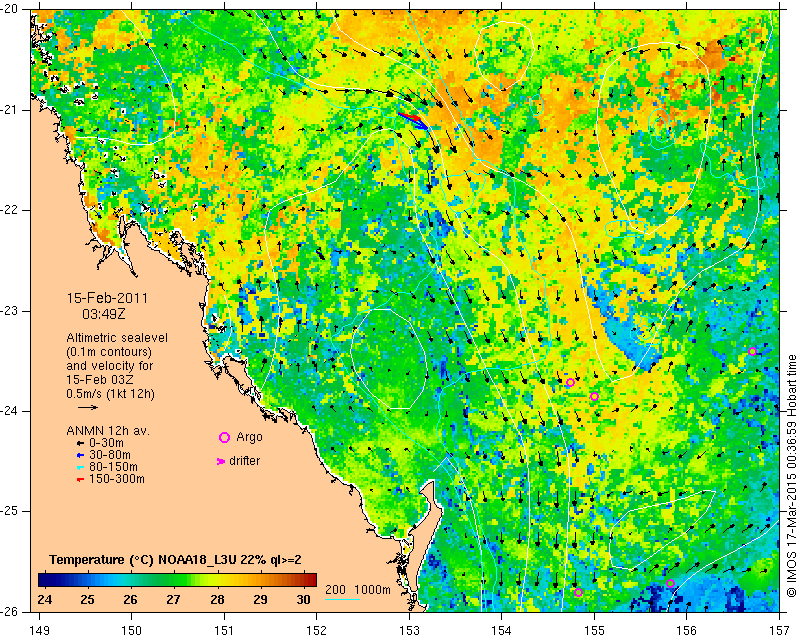Image resolution: width=800 pixels, height=640 pixels.
Task: Click the 'ANMN 12h av.' heading
Action: click(x=108, y=431)
